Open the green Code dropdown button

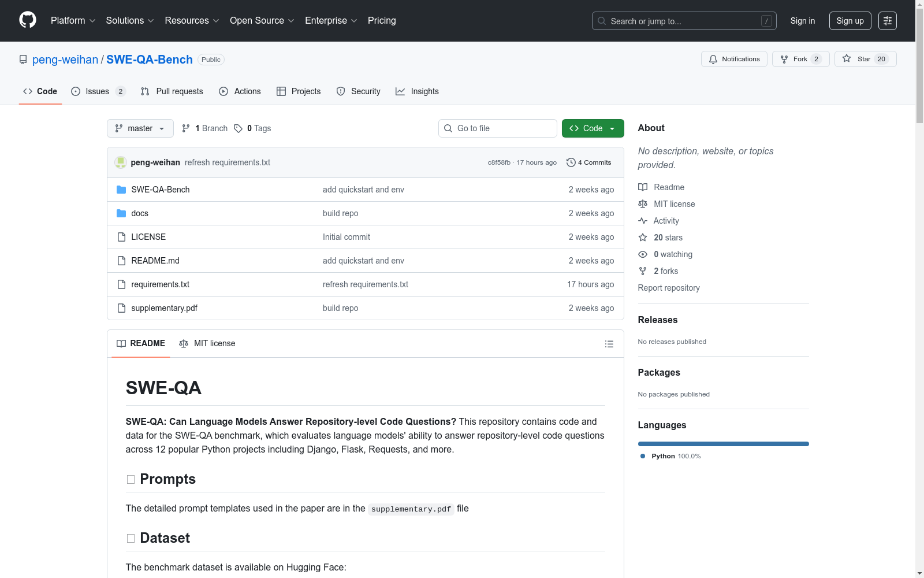[593, 128]
